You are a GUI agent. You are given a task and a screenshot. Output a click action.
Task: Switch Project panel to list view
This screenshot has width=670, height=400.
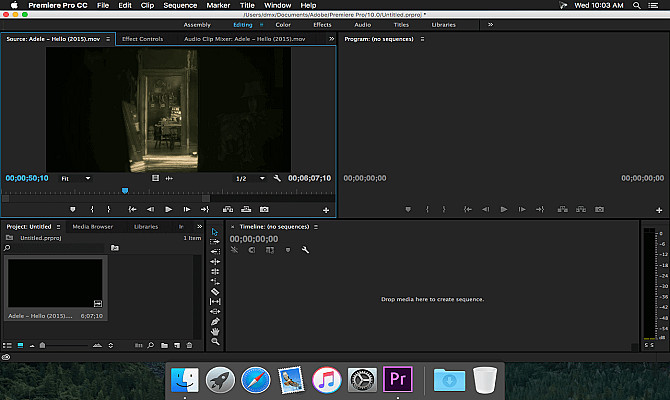click(8, 345)
